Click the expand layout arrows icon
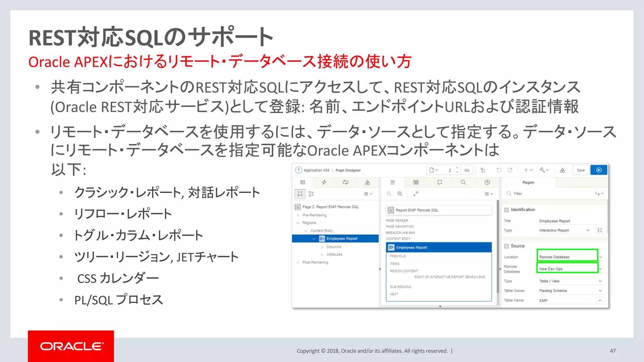This screenshot has height=362, width=644. [x=415, y=194]
